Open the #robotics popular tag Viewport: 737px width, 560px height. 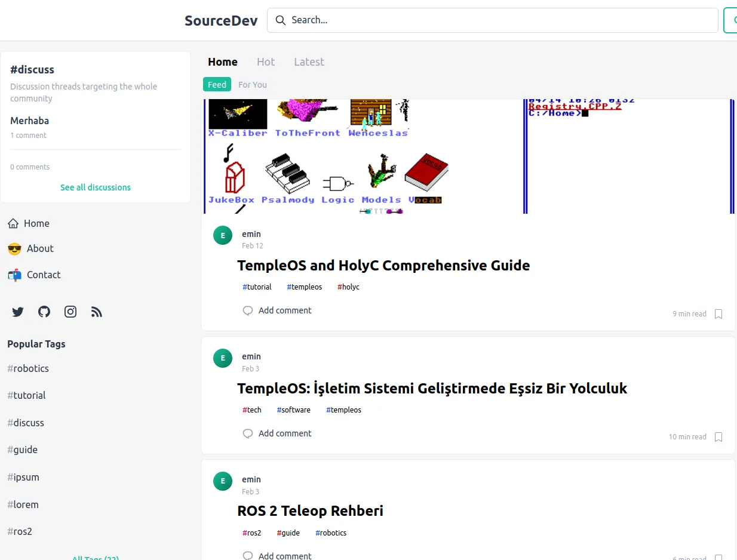[27, 368]
